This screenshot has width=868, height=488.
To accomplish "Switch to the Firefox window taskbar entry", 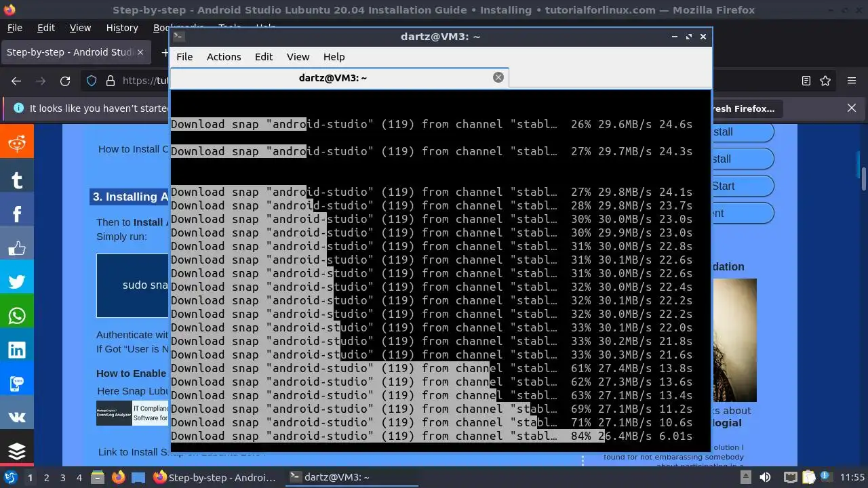I will [x=216, y=477].
